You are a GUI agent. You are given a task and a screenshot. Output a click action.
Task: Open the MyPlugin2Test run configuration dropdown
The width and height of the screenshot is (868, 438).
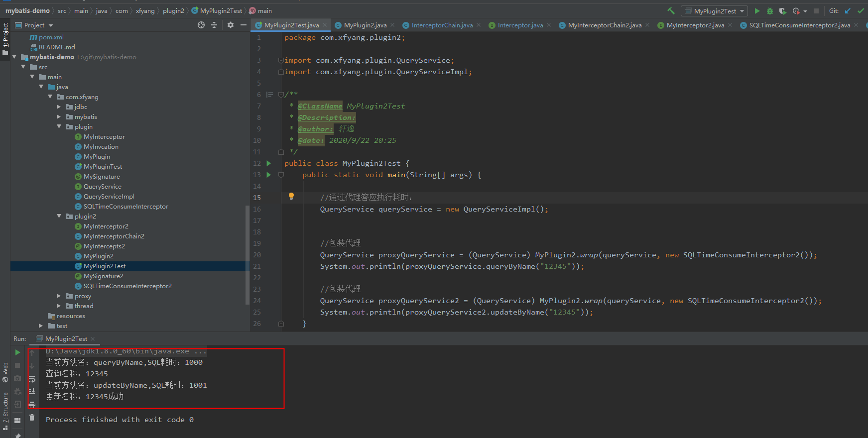click(715, 11)
